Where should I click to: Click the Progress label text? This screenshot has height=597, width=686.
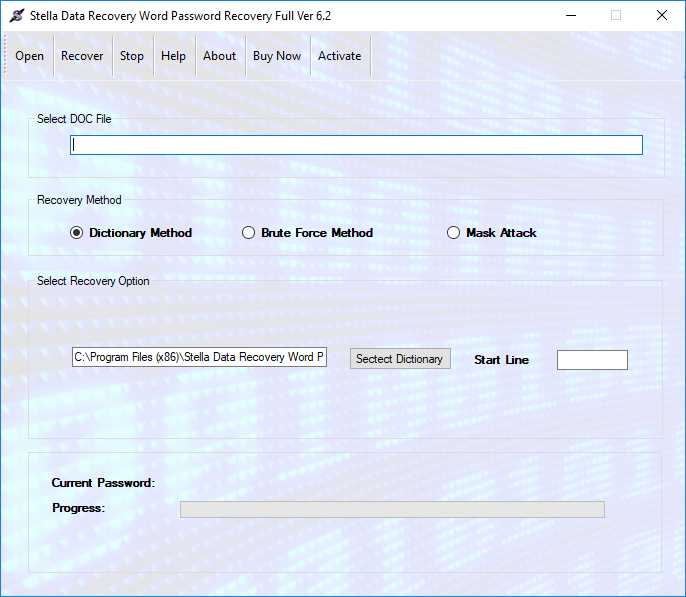tap(78, 508)
